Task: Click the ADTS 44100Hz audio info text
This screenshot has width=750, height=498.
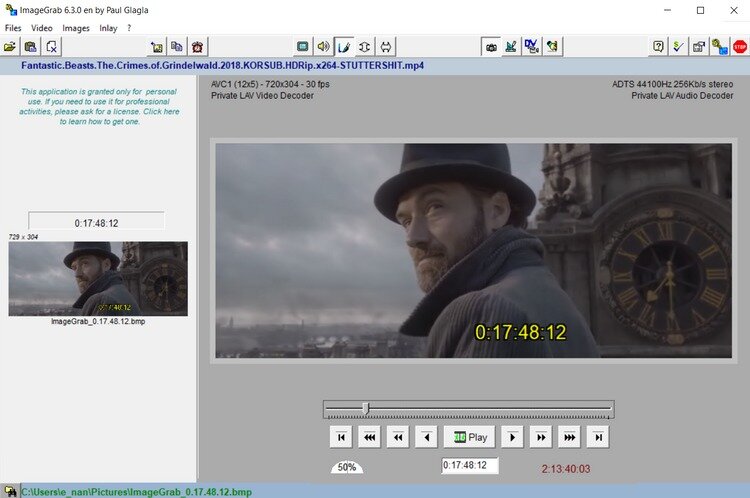Action: [673, 84]
